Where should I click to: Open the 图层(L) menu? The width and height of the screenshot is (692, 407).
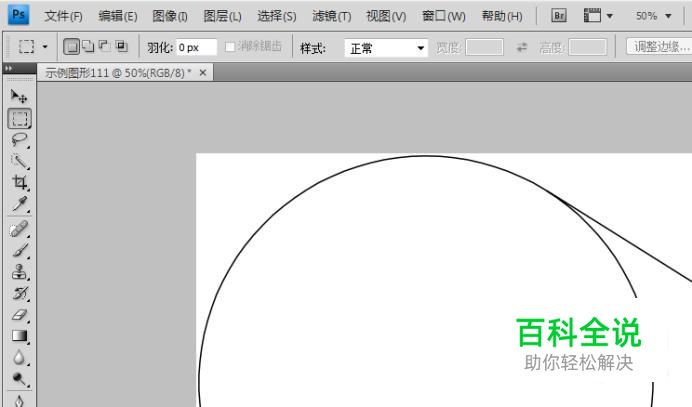pyautogui.click(x=222, y=16)
